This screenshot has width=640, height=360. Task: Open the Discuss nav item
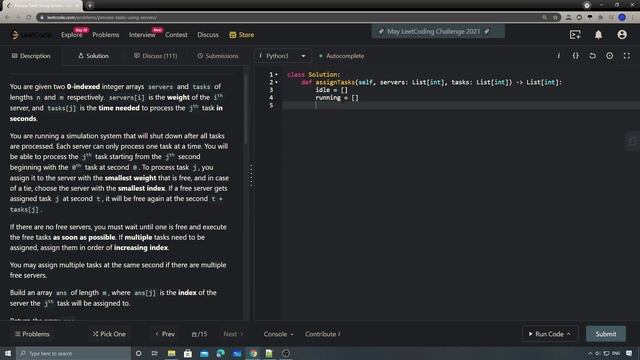[208, 35]
